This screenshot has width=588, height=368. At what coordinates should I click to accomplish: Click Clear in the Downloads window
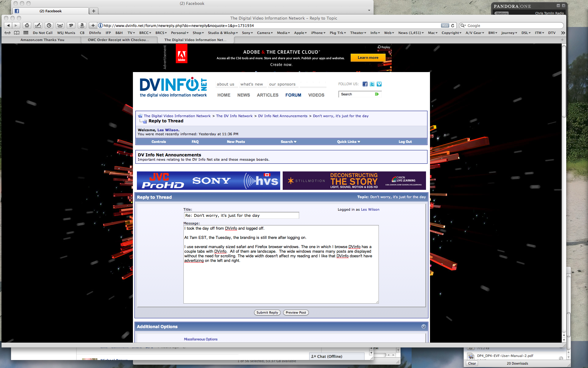[472, 363]
